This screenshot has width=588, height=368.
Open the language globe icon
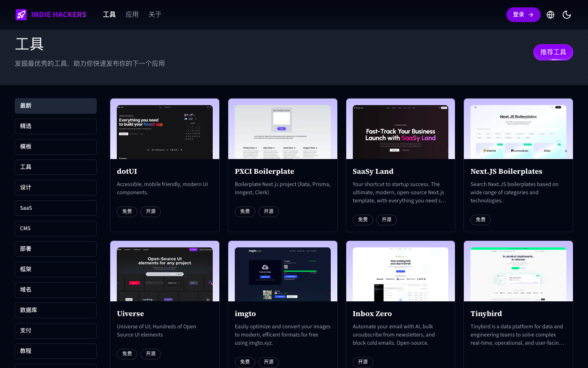(x=550, y=14)
